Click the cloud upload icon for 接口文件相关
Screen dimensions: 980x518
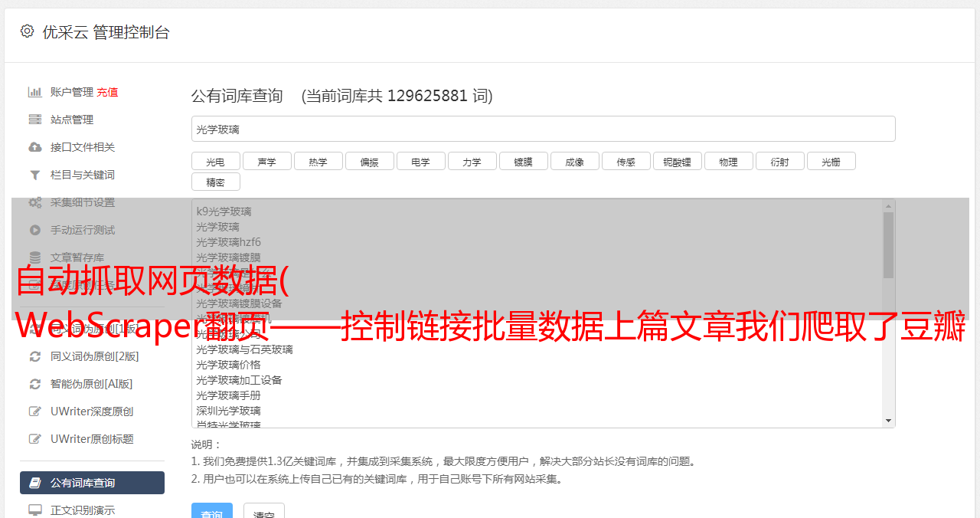[x=35, y=147]
